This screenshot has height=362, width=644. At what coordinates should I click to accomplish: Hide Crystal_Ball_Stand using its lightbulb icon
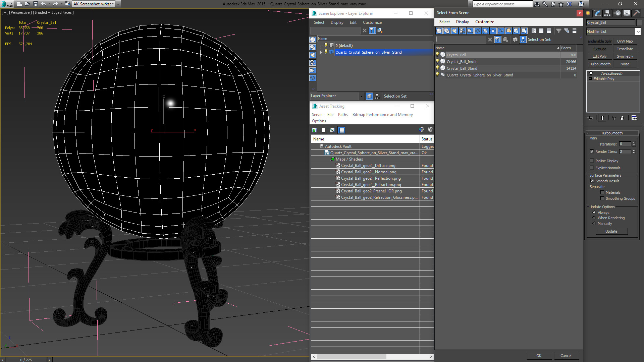pyautogui.click(x=437, y=68)
